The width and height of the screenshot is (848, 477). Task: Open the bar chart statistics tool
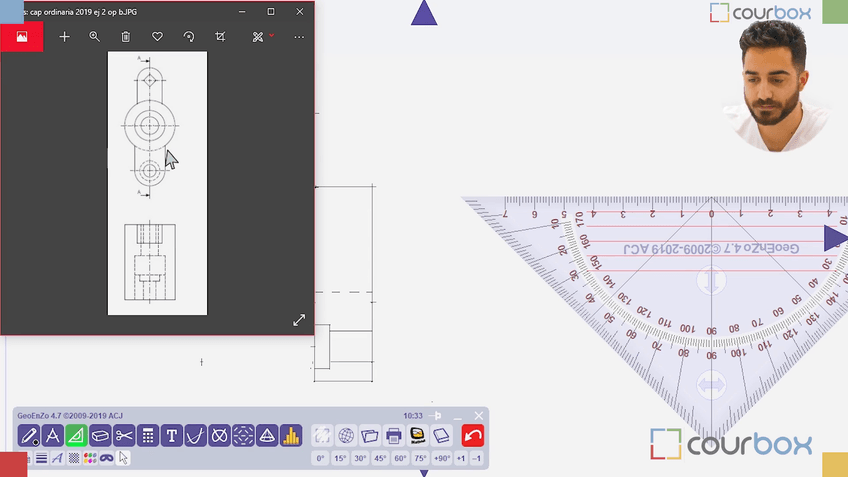coord(291,436)
